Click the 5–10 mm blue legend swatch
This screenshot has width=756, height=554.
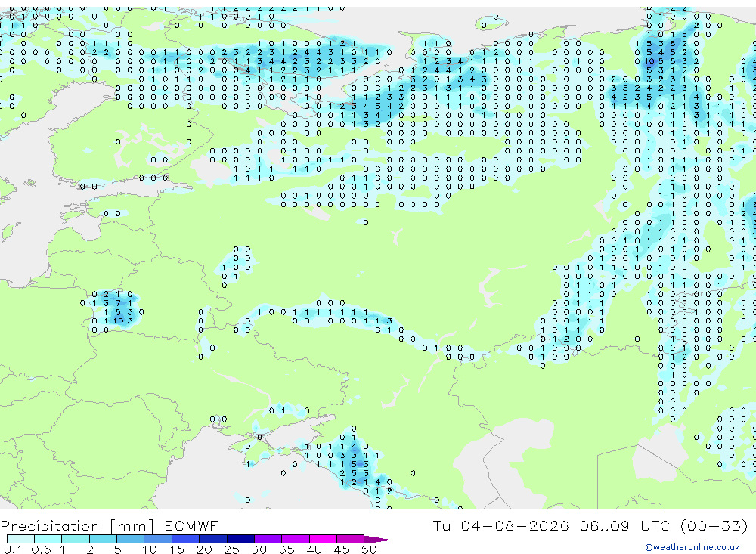click(130, 539)
